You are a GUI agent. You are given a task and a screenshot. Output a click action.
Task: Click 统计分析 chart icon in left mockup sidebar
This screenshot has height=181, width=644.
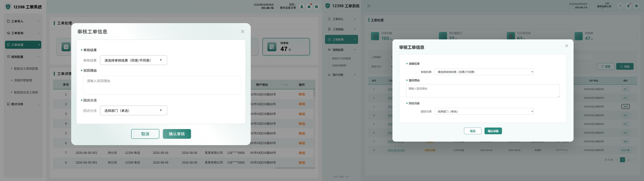pos(8,104)
